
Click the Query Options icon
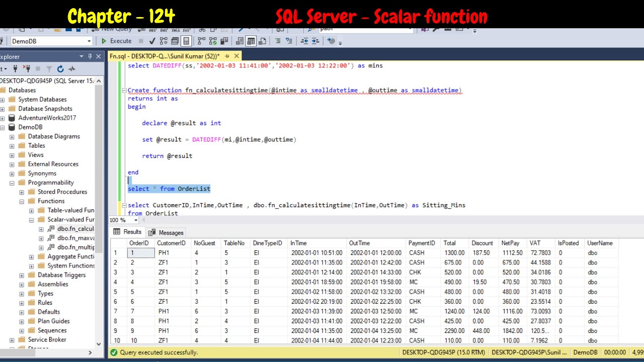(x=176, y=41)
